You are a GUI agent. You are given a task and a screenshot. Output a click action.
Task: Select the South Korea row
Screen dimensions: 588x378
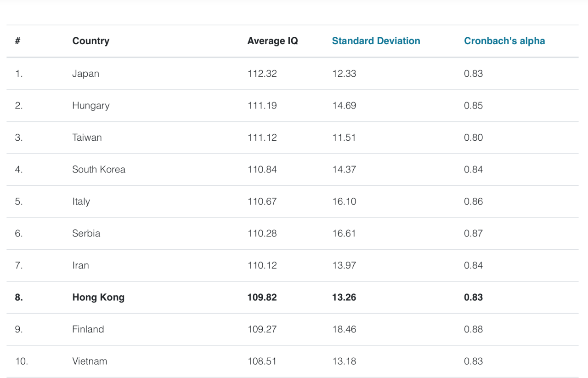pyautogui.click(x=98, y=170)
